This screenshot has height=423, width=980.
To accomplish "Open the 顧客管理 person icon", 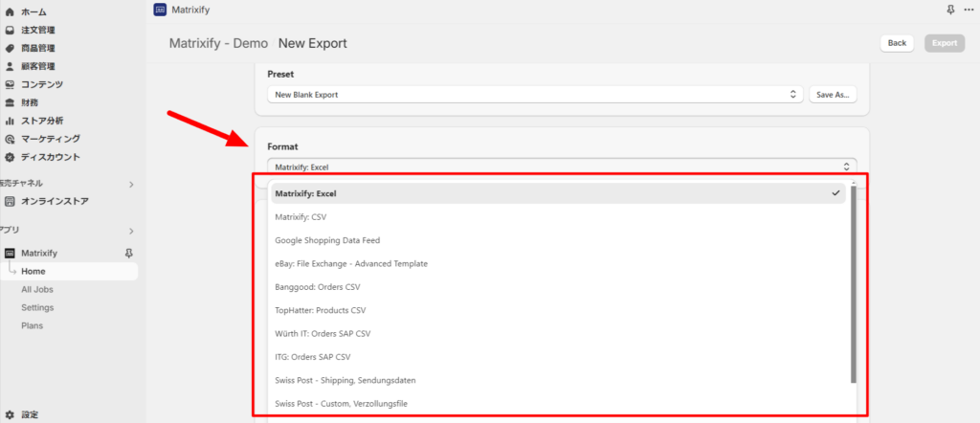I will click(x=10, y=66).
